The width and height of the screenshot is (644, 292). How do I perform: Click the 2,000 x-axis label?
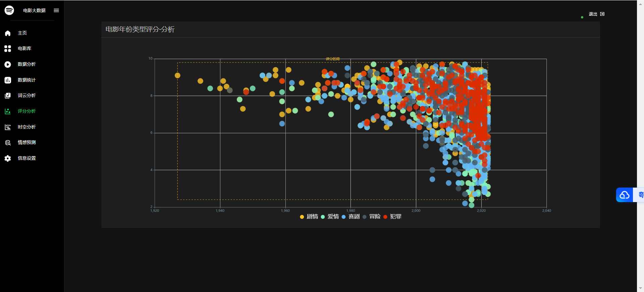tap(416, 211)
